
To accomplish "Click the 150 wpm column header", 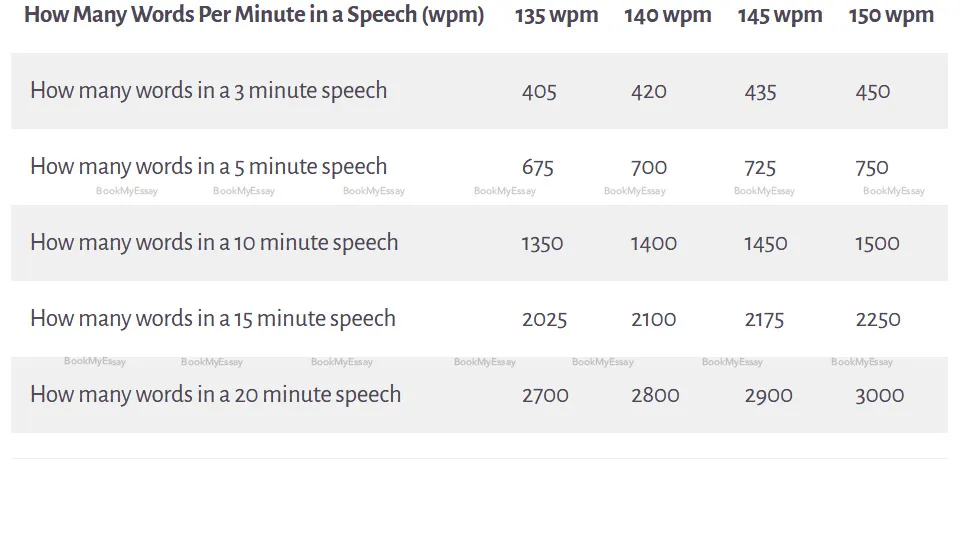I will tap(891, 16).
